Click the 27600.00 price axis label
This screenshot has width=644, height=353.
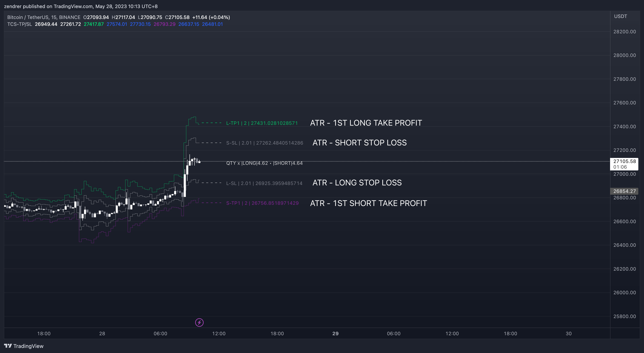pos(624,103)
